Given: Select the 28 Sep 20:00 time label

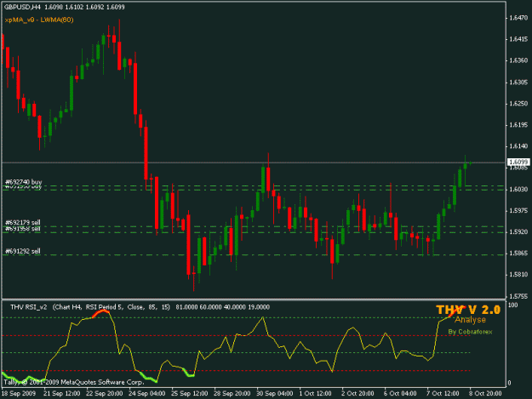Looking at the screenshot, I should click(232, 393).
